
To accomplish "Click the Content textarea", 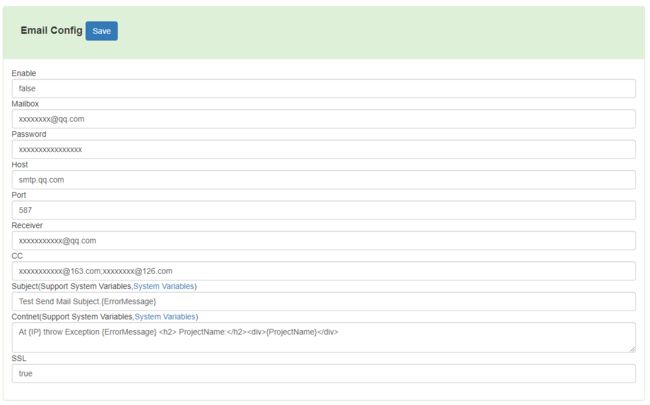I will (323, 337).
